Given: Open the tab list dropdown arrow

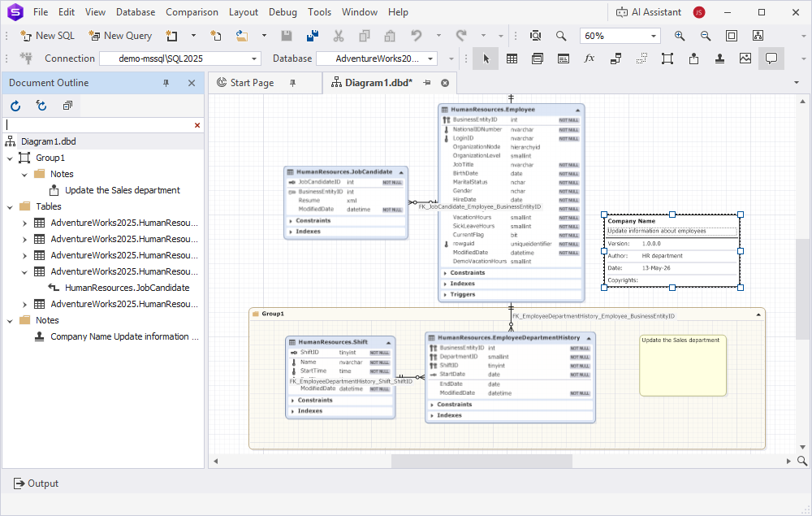Looking at the screenshot, I should click(x=797, y=83).
